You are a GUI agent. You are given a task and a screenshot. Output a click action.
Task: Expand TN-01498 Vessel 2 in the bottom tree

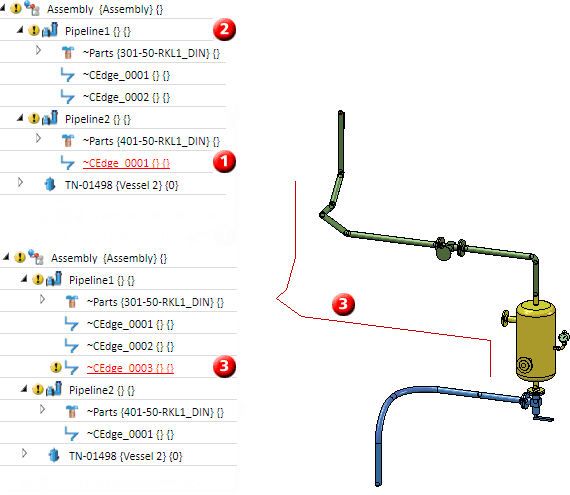[x=24, y=453]
